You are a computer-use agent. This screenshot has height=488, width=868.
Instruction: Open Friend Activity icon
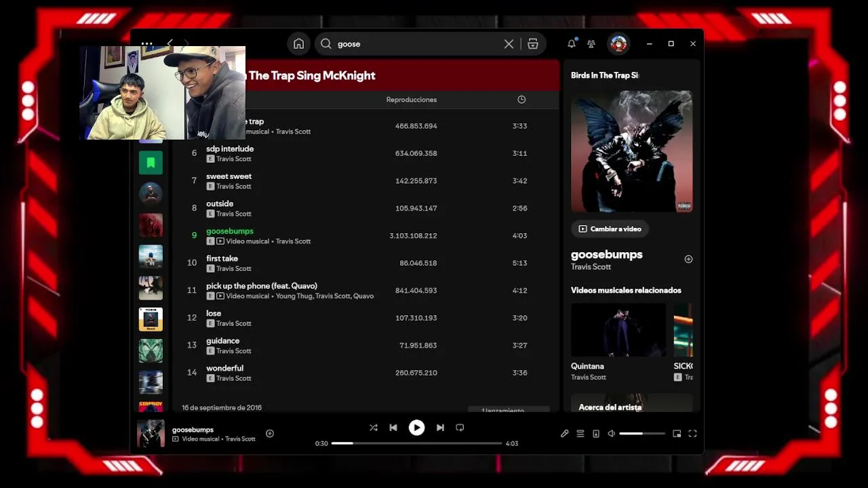point(591,44)
